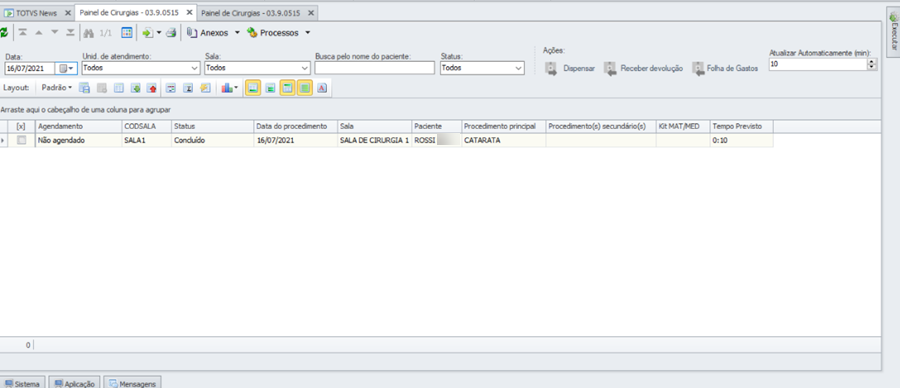Toggle the first highlighted footer panel icon

[x=253, y=88]
